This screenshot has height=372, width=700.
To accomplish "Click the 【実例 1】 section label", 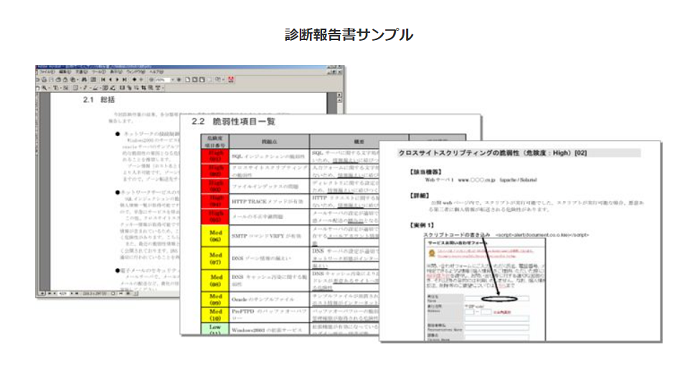I will coord(422,225).
